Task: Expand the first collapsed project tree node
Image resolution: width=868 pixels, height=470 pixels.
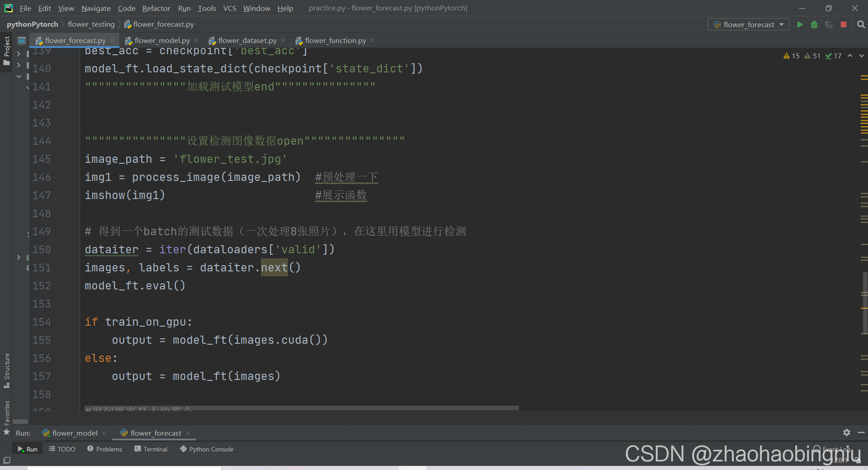Action: pos(19,53)
